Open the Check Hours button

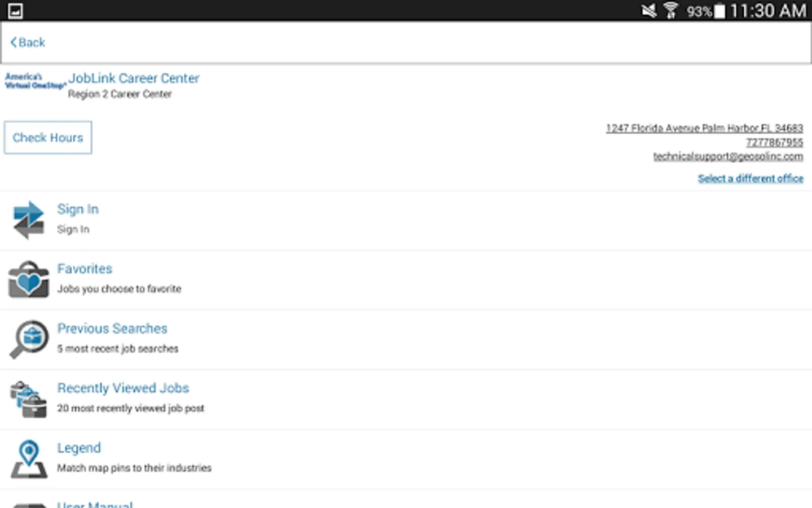(x=48, y=137)
